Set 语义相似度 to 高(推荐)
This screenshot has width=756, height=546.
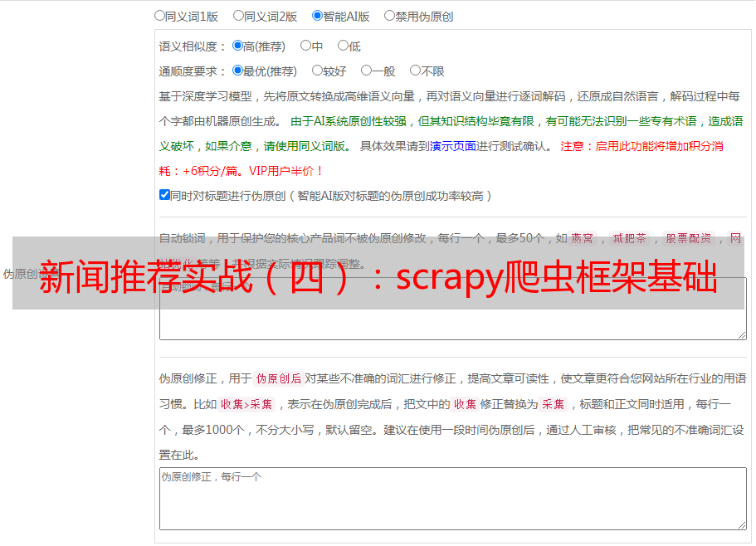(237, 46)
